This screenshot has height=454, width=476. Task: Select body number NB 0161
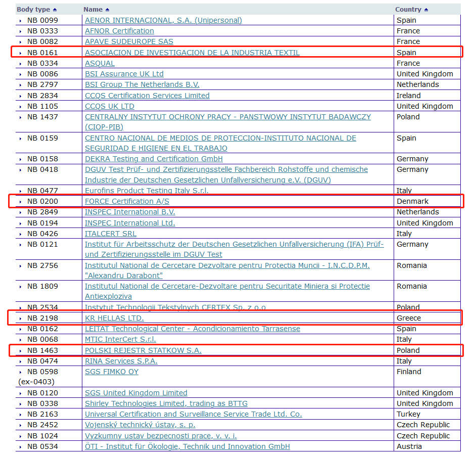click(42, 53)
